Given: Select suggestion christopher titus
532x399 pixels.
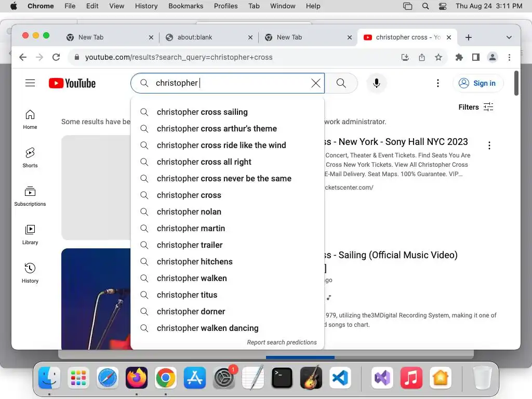Looking at the screenshot, I should (228, 295).
